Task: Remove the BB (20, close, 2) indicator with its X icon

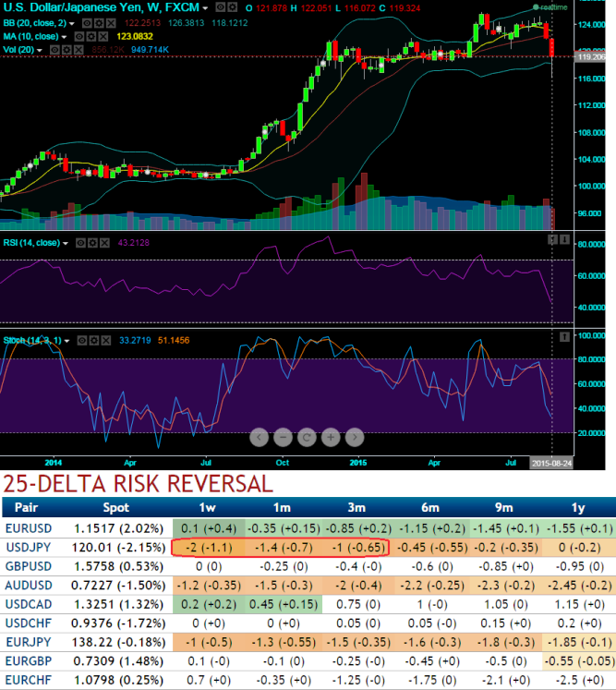Action: coord(111,23)
